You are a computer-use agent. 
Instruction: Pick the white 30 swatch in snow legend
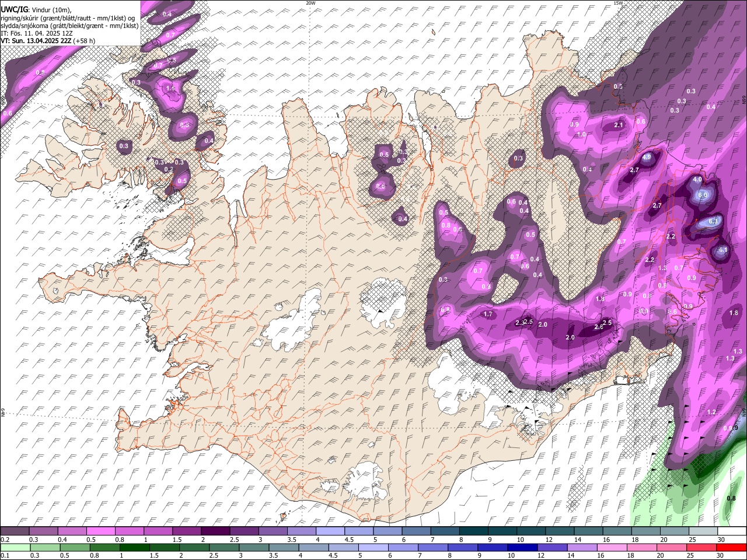tap(731, 531)
